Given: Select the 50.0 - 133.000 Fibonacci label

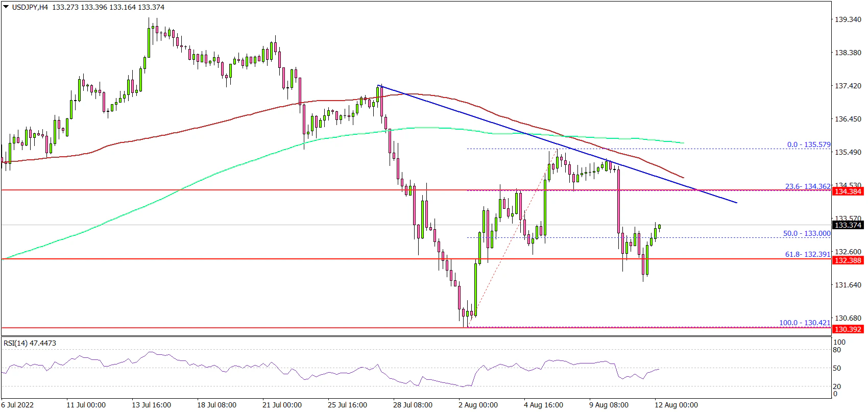Looking at the screenshot, I should pos(807,233).
